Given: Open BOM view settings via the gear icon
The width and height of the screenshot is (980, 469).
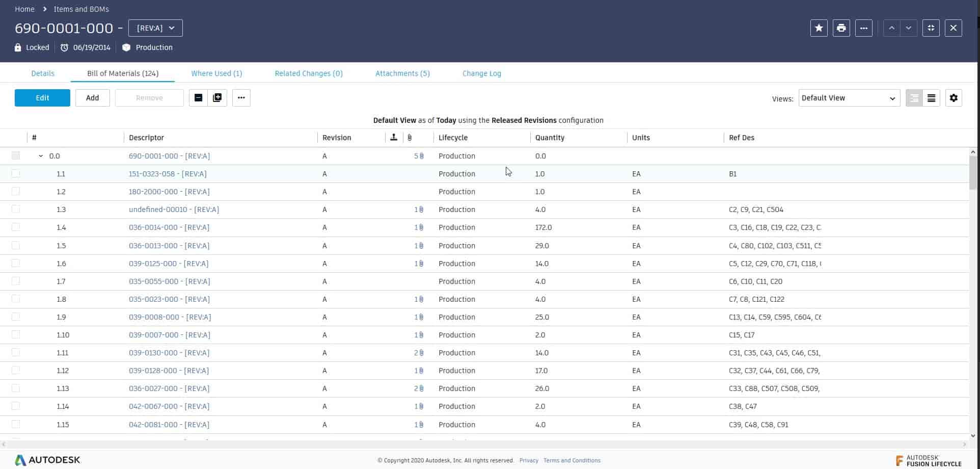Looking at the screenshot, I should pyautogui.click(x=954, y=98).
